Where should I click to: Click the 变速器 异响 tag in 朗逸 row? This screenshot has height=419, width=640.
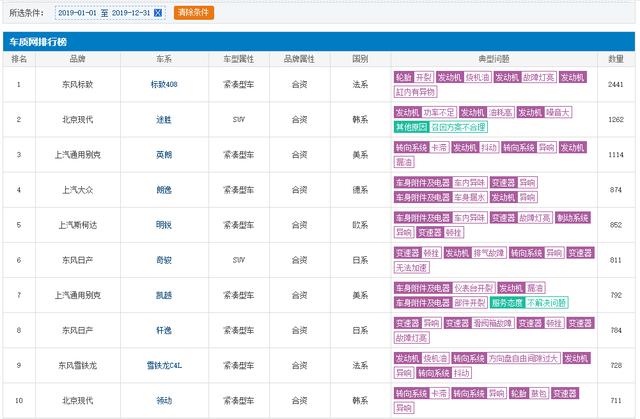pos(513,182)
